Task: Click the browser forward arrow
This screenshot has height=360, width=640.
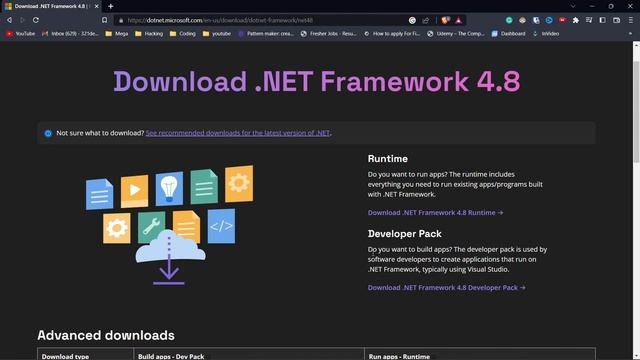Action: (22, 20)
